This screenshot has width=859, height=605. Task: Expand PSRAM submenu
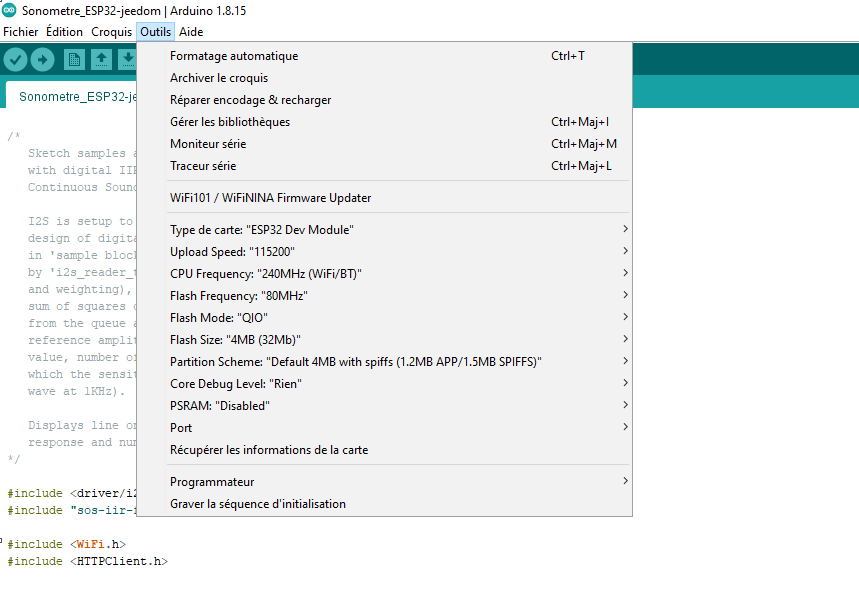tap(385, 406)
